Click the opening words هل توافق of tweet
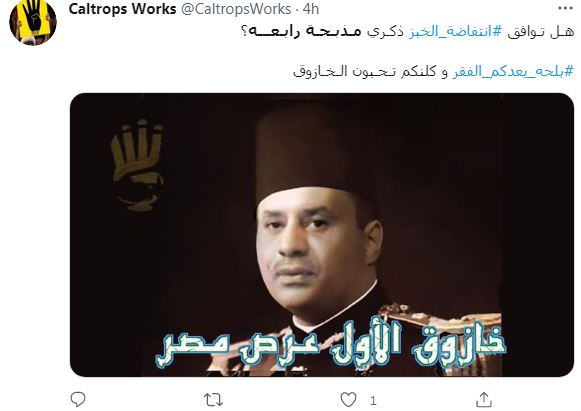 coord(540,32)
